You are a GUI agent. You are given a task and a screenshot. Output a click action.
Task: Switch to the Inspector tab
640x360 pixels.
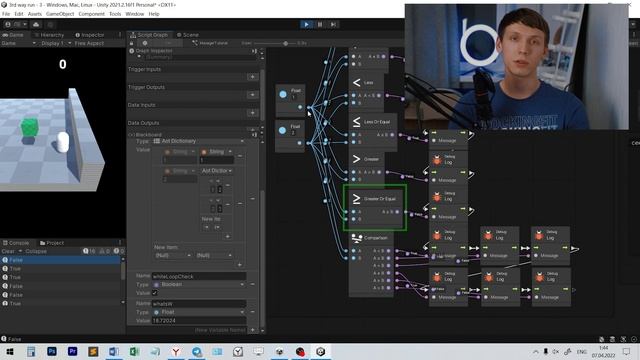[x=90, y=35]
